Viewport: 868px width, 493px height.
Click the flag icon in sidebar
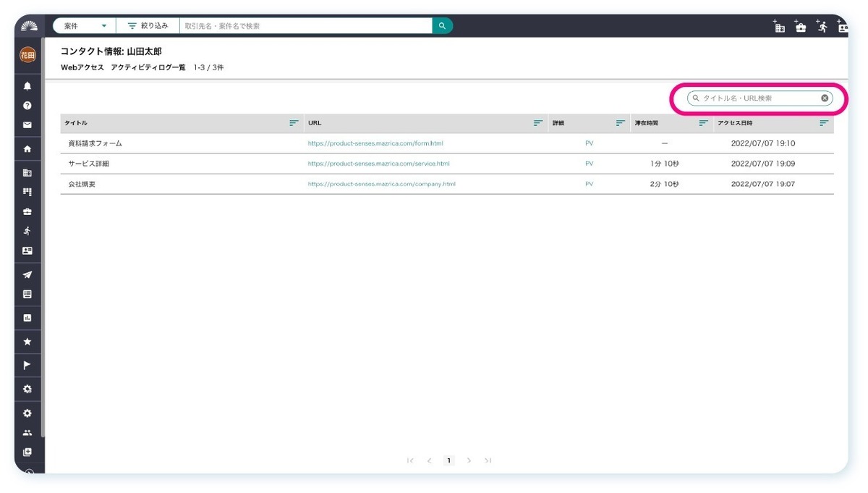click(x=27, y=365)
